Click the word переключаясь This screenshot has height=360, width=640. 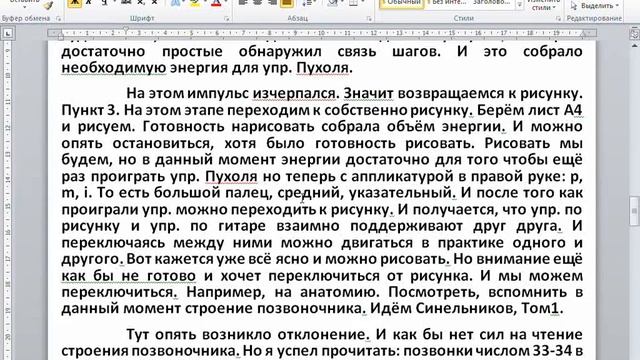[113, 242]
